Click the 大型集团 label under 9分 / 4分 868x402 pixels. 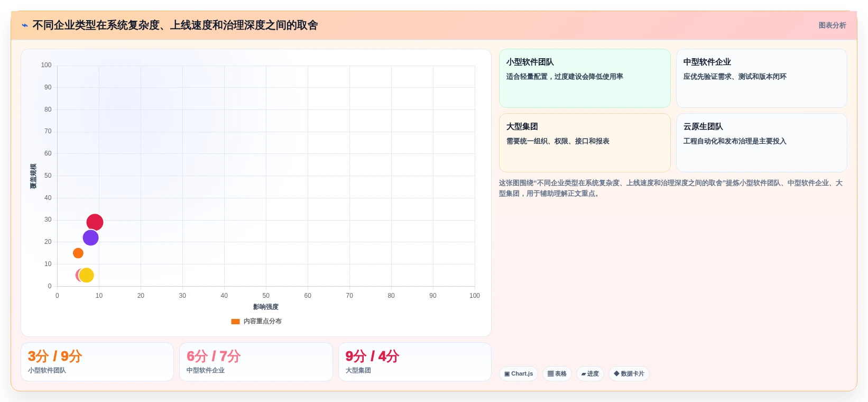pos(358,371)
